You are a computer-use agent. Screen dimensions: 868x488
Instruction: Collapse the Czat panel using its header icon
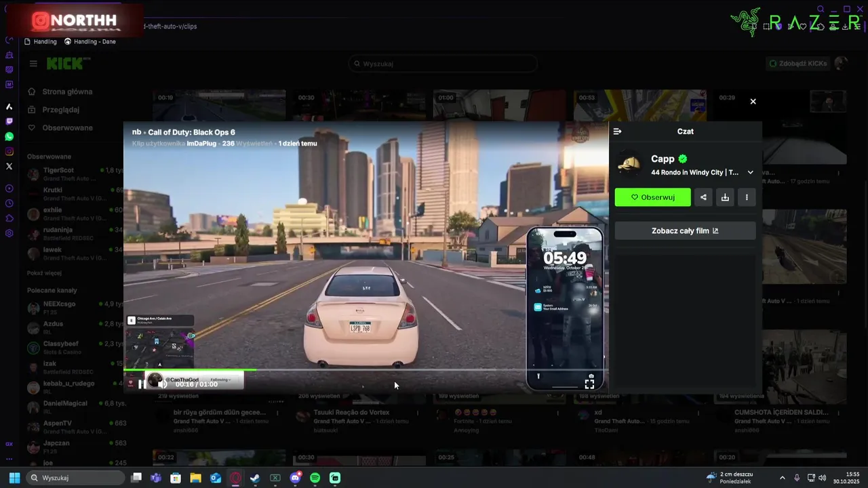pyautogui.click(x=617, y=131)
